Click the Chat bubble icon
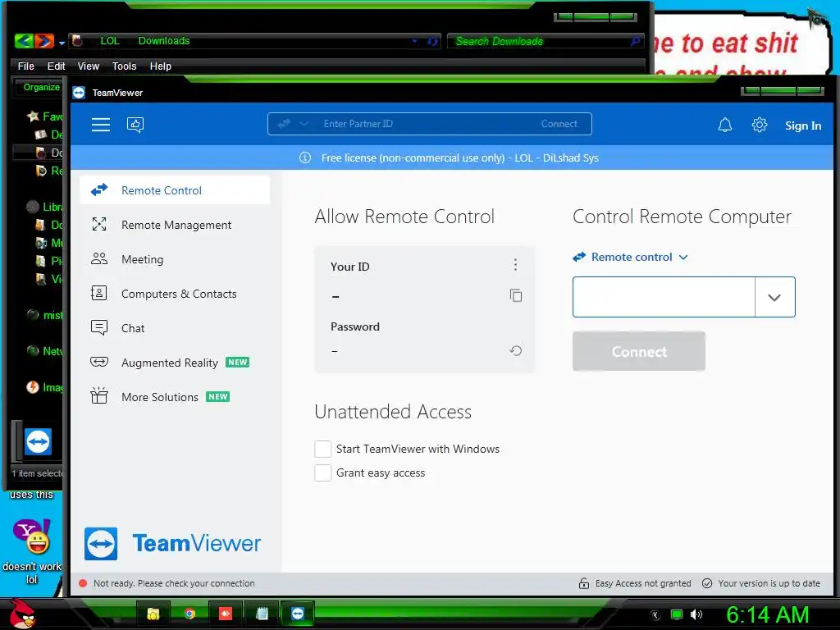 click(x=99, y=327)
